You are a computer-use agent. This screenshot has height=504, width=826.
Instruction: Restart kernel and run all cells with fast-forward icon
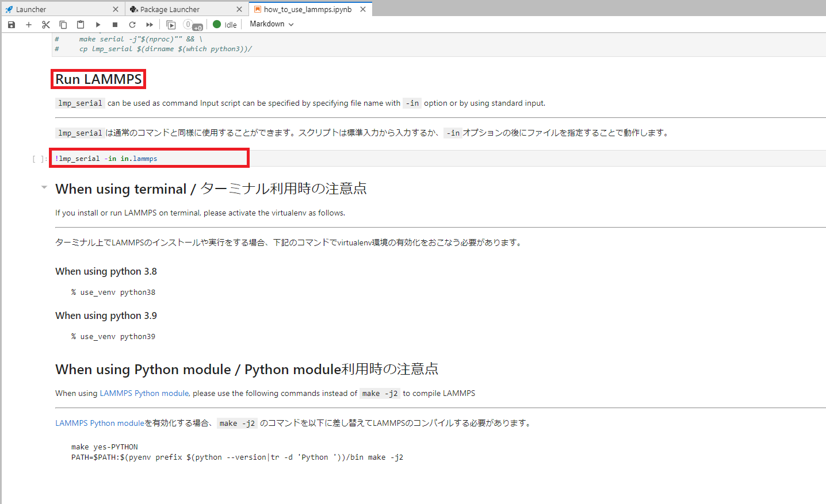[x=150, y=25]
